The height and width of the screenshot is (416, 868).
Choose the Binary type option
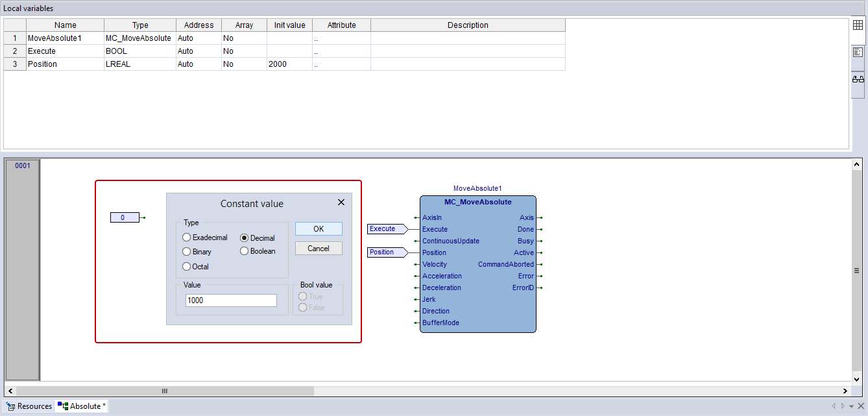click(187, 252)
